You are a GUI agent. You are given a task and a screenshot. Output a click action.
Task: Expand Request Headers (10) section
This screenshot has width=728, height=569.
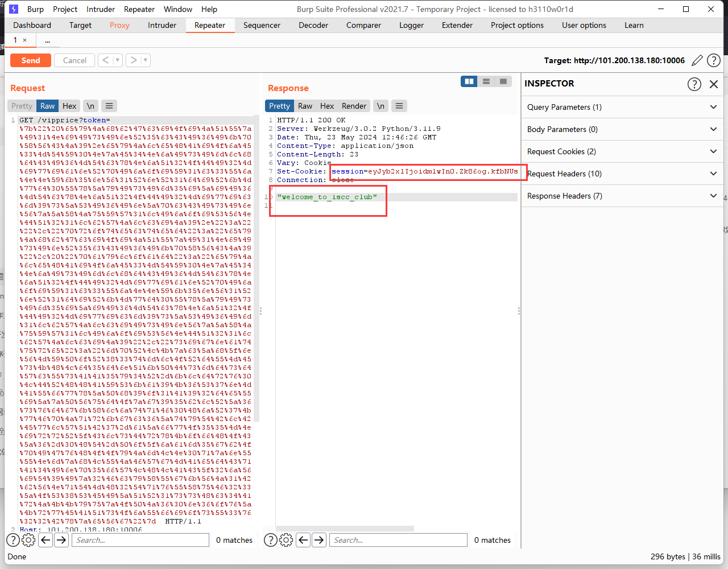(622, 174)
